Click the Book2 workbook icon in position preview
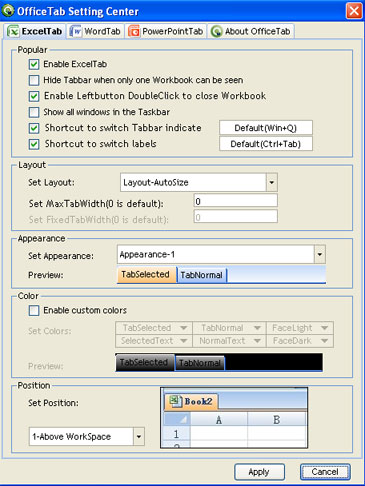The height and width of the screenshot is (486, 365). (x=175, y=401)
